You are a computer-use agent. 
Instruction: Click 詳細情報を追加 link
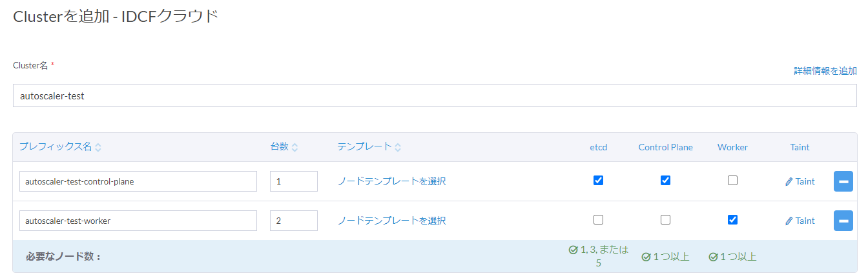(x=825, y=71)
